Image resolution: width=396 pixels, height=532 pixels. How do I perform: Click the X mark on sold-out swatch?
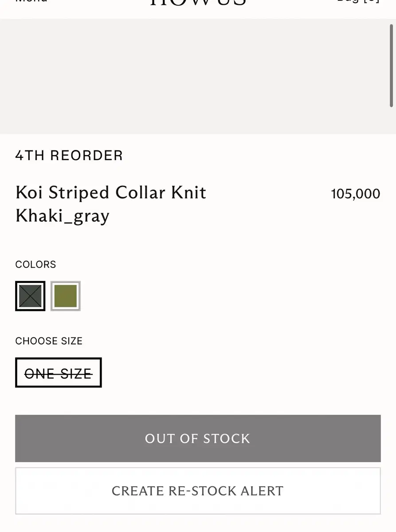point(30,296)
